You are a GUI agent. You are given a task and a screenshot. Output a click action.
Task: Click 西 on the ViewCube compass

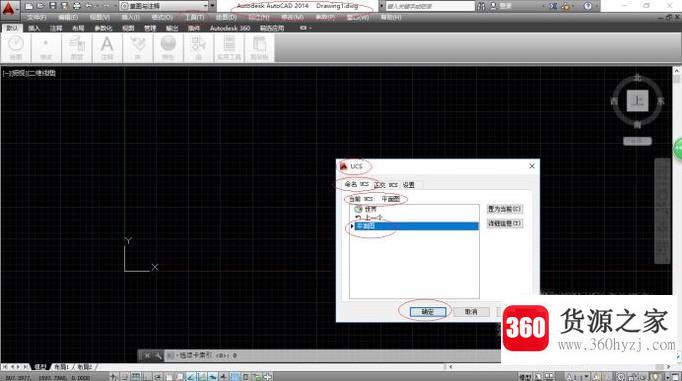point(614,101)
